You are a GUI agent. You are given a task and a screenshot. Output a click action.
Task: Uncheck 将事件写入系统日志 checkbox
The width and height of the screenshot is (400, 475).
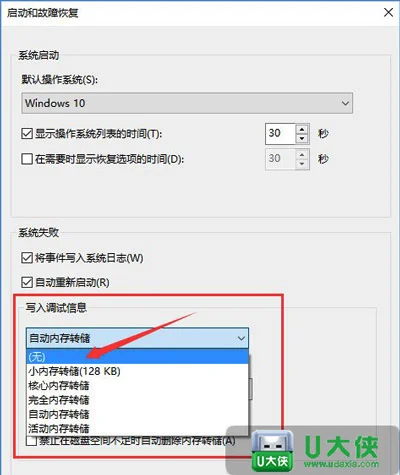[x=27, y=258]
